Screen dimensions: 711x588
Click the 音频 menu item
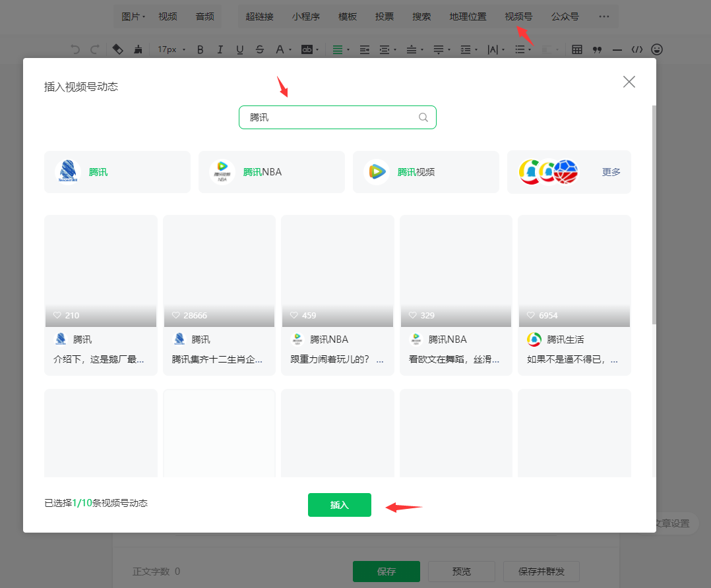[205, 16]
